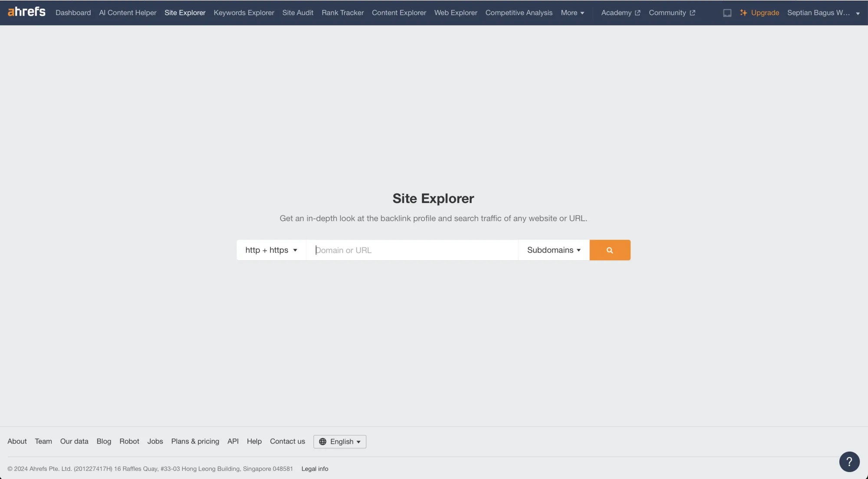
Task: Select the English language toggle
Action: pyautogui.click(x=340, y=441)
